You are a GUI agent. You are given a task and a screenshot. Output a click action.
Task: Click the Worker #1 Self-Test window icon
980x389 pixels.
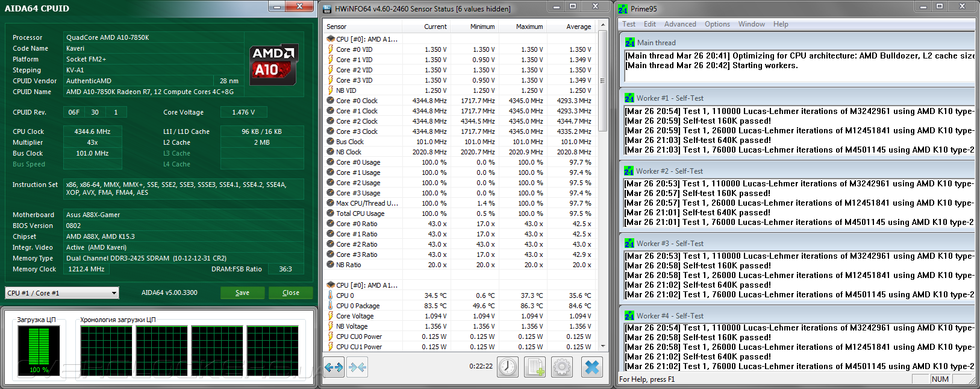[629, 98]
